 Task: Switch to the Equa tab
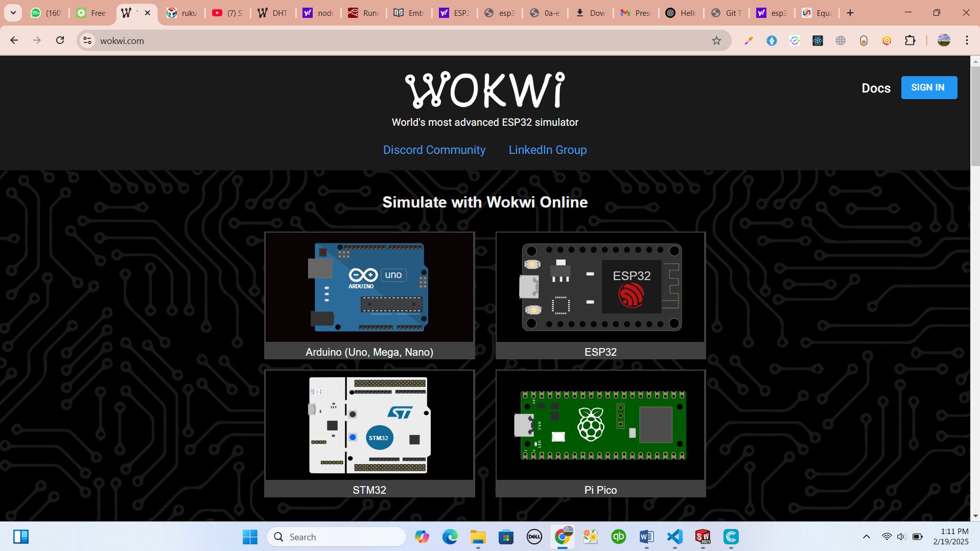click(818, 13)
